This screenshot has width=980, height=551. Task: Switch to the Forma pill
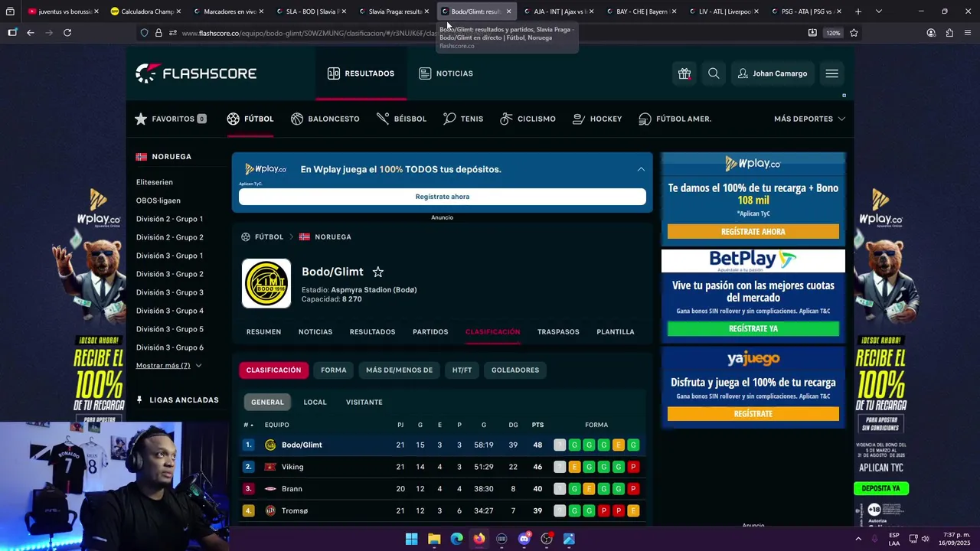coord(334,370)
